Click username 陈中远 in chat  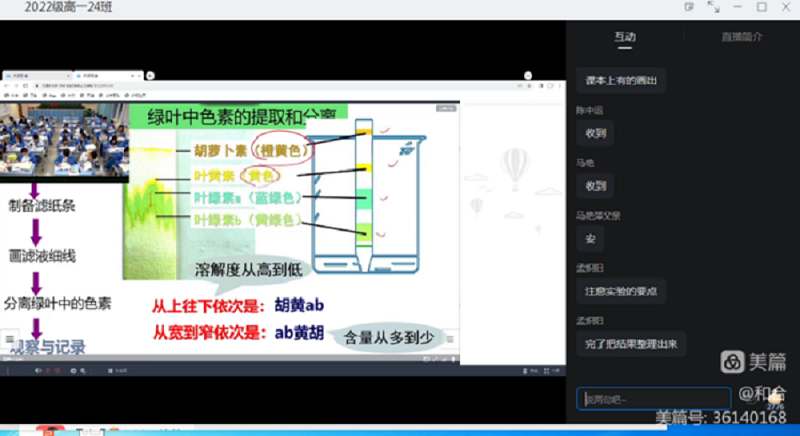[x=589, y=110]
